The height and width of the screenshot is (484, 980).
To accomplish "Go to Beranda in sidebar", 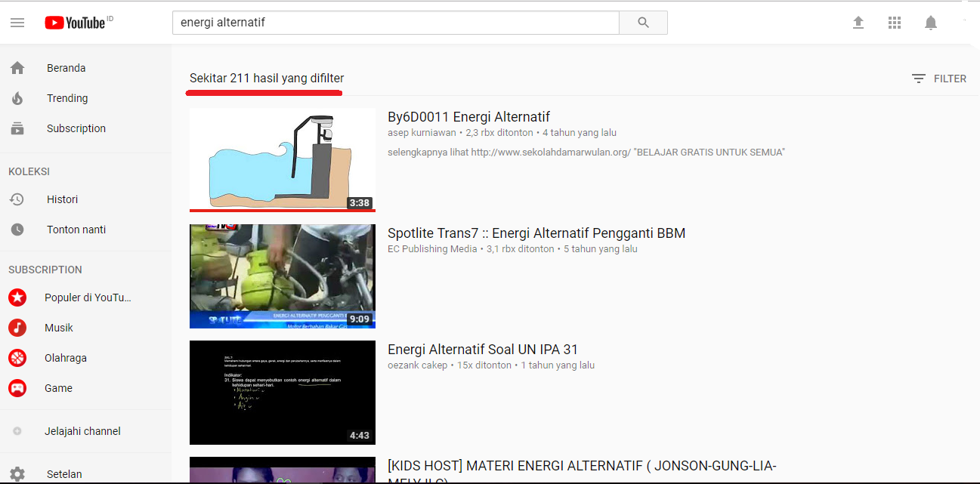I will 66,68.
